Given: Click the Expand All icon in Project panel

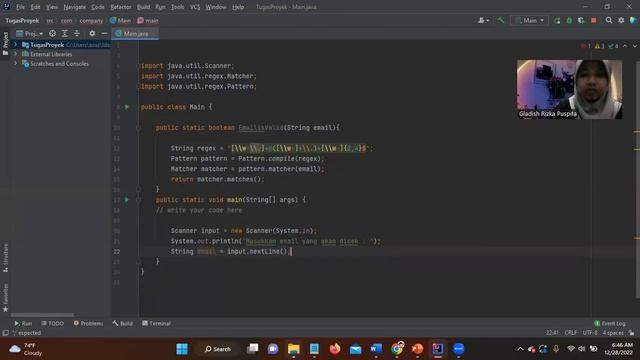Looking at the screenshot, I should (64, 33).
